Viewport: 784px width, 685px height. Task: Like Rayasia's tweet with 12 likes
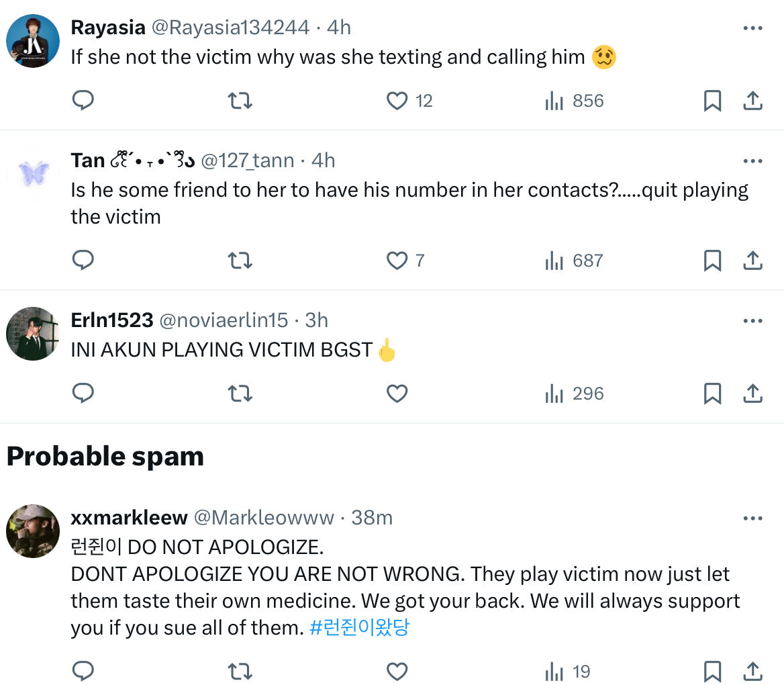tap(397, 101)
